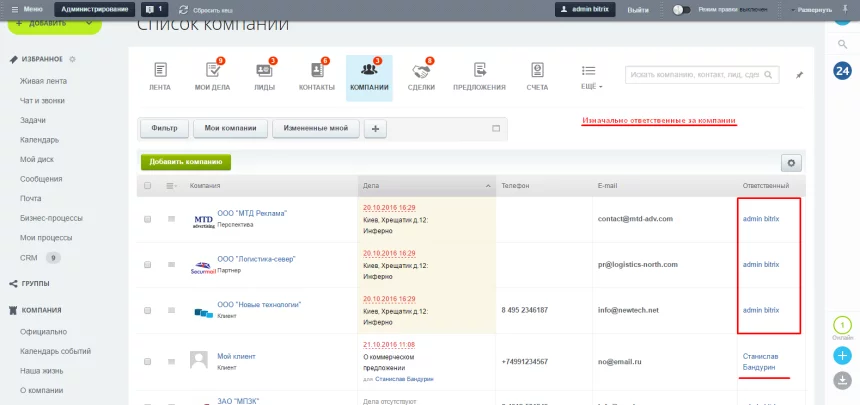Toggle the Режим правки switch

point(683,9)
